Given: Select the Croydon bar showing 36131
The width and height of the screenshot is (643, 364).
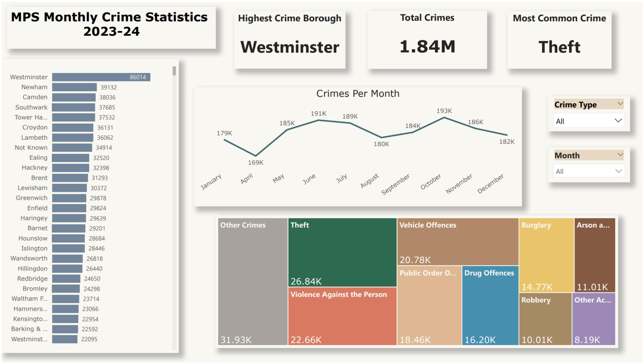Looking at the screenshot, I should tap(73, 128).
